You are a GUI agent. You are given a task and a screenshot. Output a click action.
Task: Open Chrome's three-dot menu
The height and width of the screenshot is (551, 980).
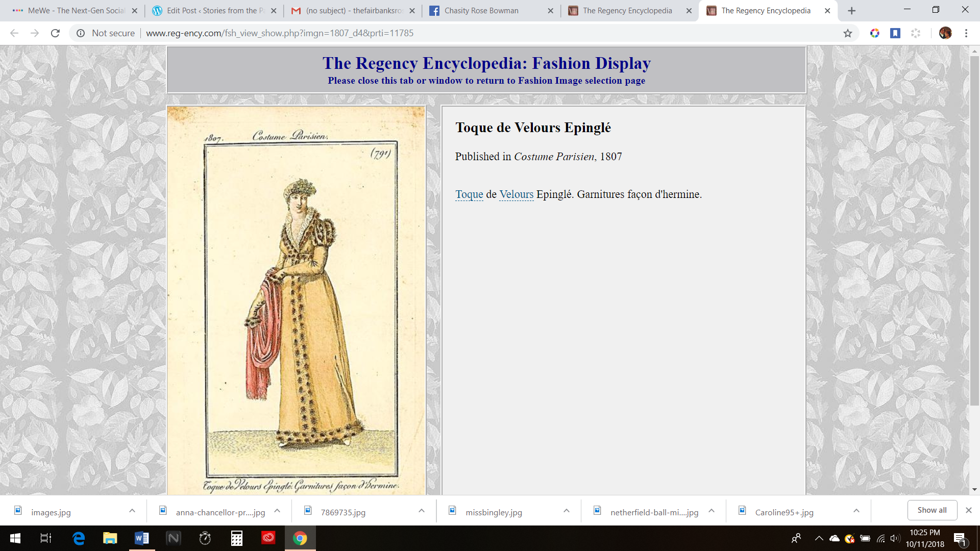click(966, 33)
